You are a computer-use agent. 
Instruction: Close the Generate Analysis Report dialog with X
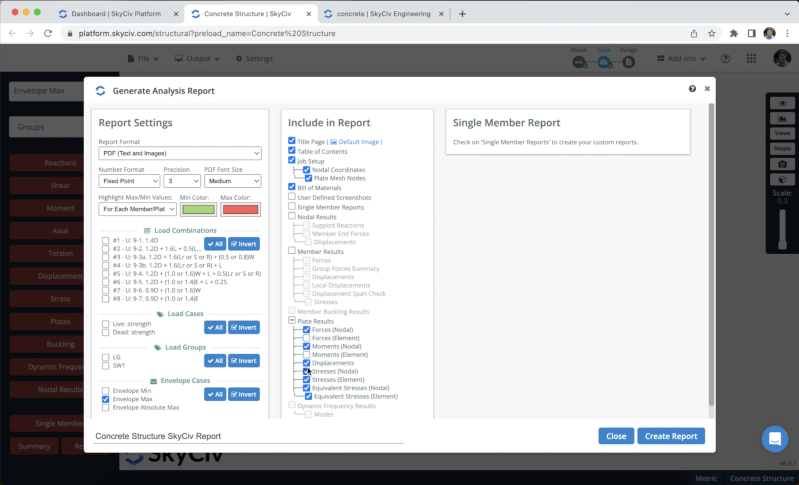[707, 89]
